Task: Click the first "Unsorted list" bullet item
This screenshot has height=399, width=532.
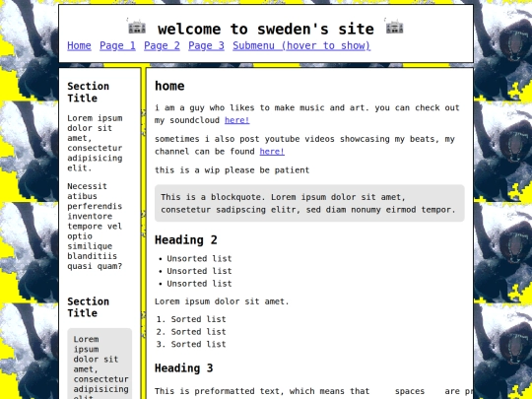Action: point(199,258)
